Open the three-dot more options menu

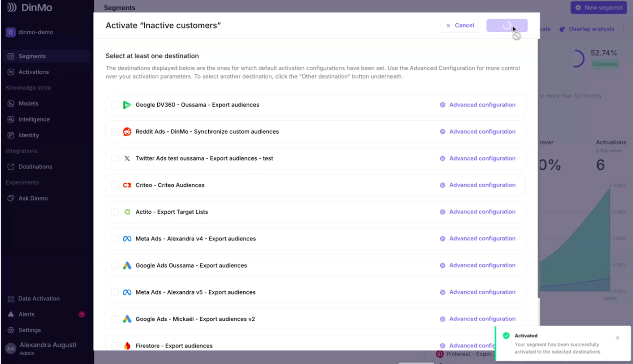tap(623, 29)
